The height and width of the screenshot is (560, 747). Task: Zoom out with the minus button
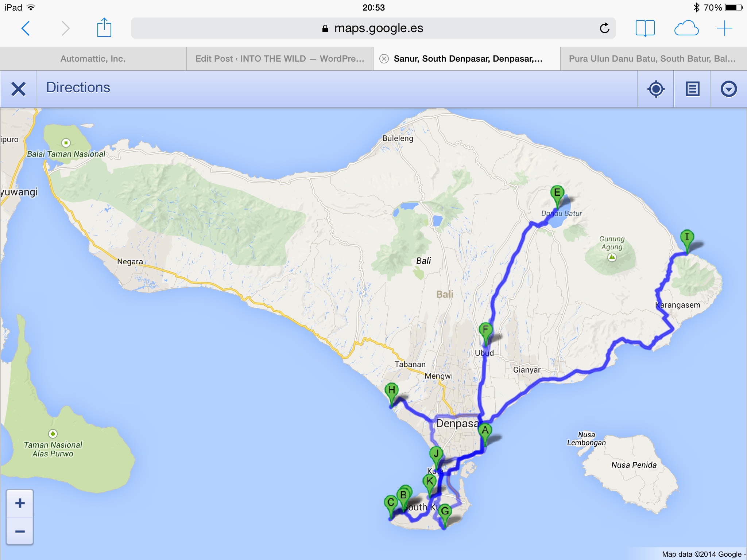[x=20, y=531]
